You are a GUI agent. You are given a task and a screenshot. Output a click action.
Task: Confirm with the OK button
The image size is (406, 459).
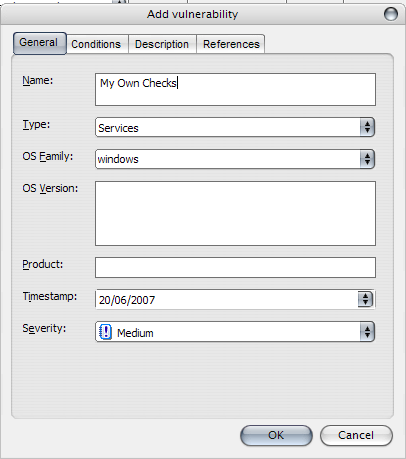(x=276, y=435)
